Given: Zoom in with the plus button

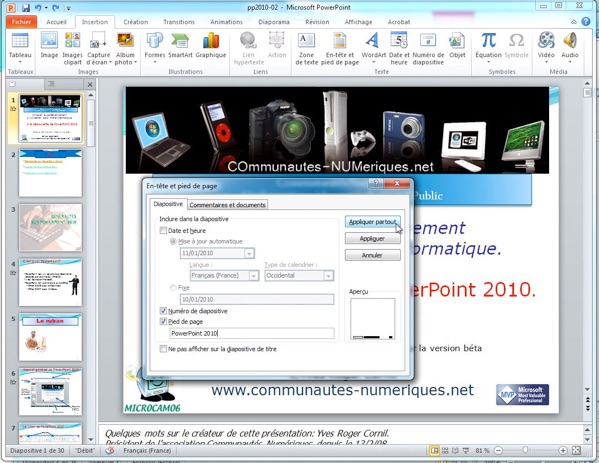Looking at the screenshot, I should coord(563,451).
